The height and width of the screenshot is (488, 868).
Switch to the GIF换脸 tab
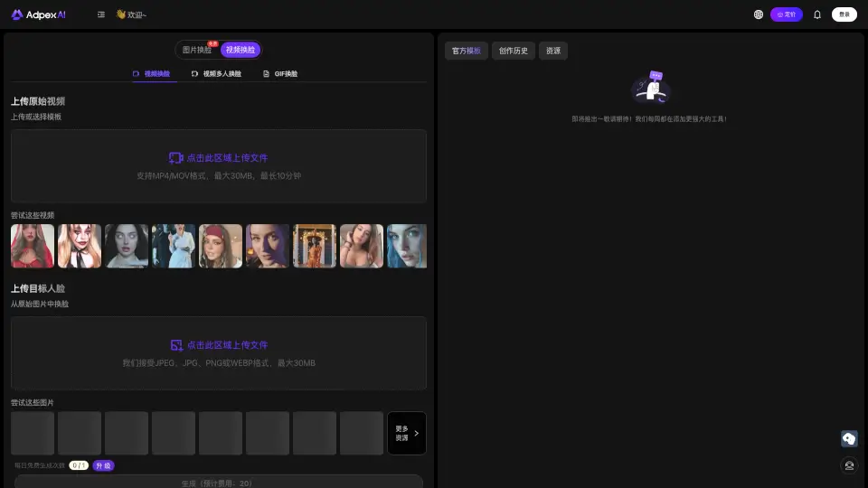(280, 74)
